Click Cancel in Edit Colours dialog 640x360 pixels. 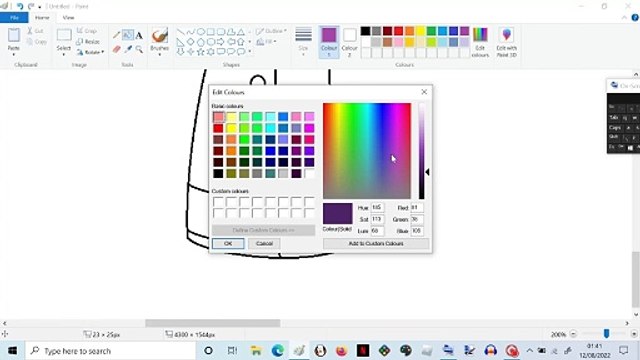coord(264,243)
